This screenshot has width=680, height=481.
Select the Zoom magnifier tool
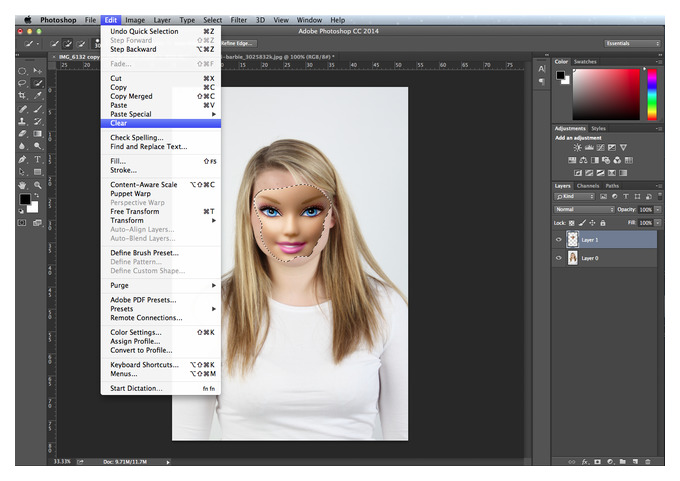(38, 185)
